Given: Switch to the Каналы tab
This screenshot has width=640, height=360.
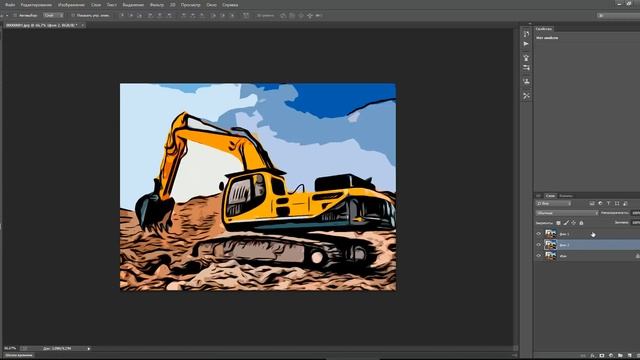Looking at the screenshot, I should [567, 196].
